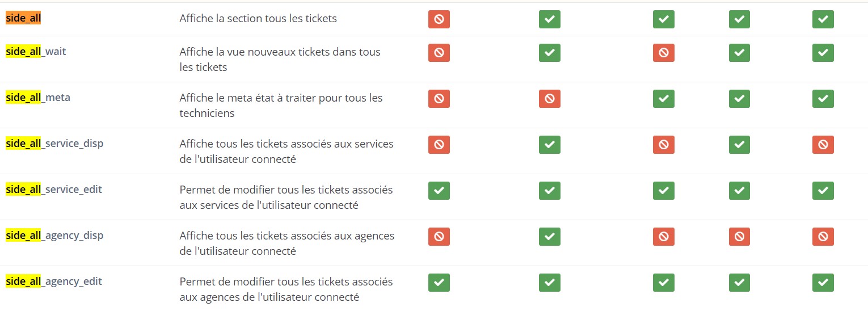Disable side_all_meta in the last column
This screenshot has width=868, height=311.
click(823, 99)
